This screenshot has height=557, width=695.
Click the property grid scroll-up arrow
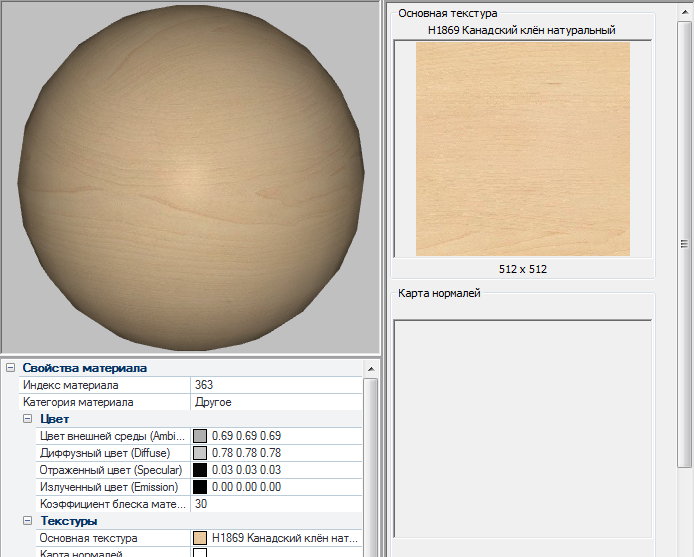[371, 369]
